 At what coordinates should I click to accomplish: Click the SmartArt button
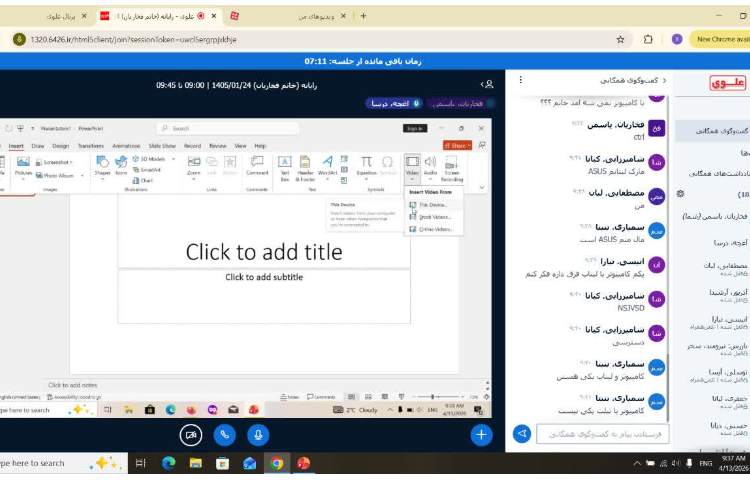(146, 170)
